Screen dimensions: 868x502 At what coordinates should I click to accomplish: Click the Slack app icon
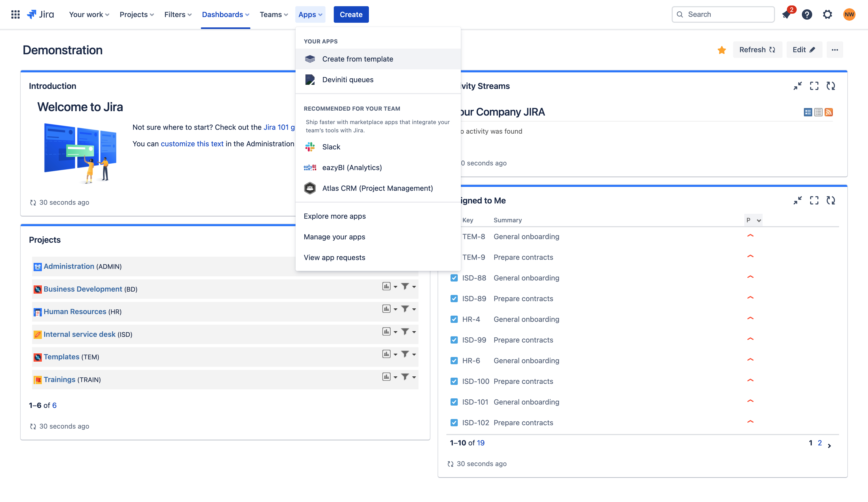coord(310,147)
